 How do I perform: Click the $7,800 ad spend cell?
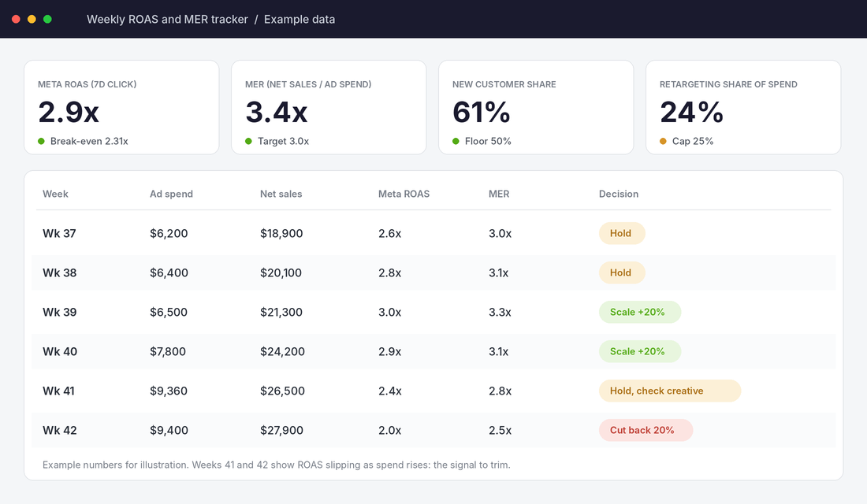(x=168, y=351)
